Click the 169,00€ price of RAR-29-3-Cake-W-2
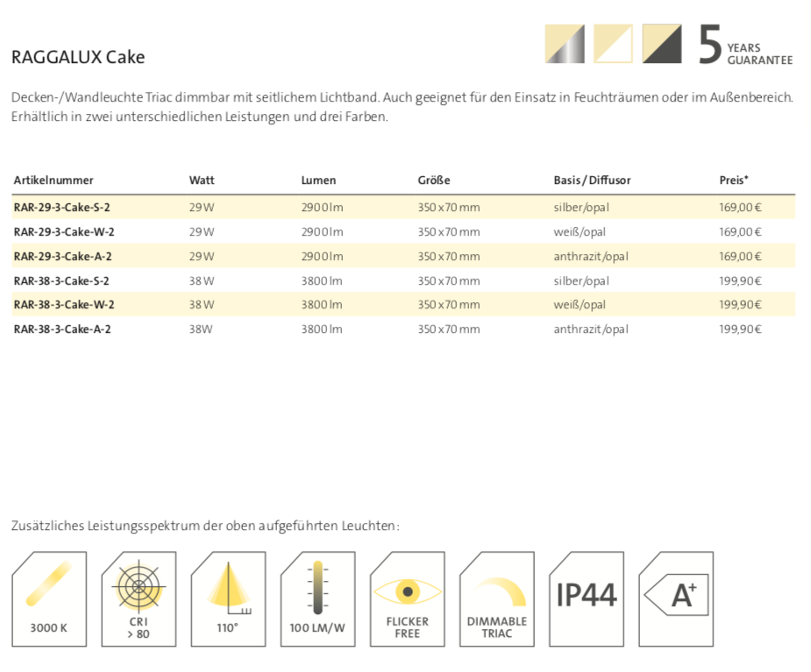This screenshot has width=811, height=672. (x=740, y=231)
